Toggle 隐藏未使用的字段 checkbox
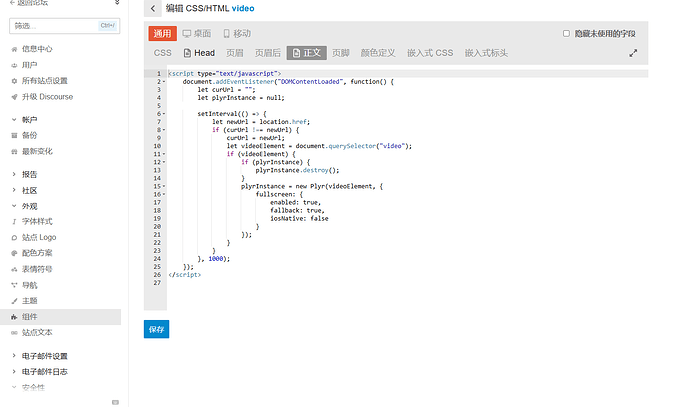 (x=566, y=33)
